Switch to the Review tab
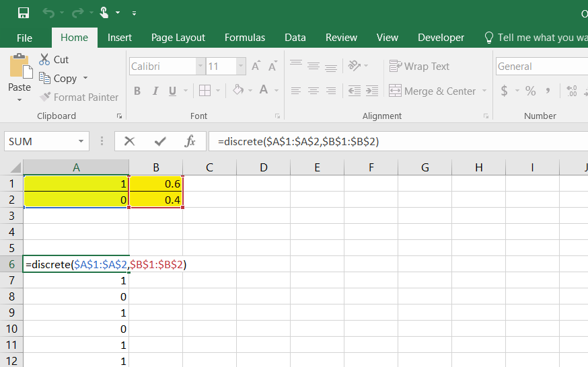Viewport: 588px width, 367px height. 341,38
